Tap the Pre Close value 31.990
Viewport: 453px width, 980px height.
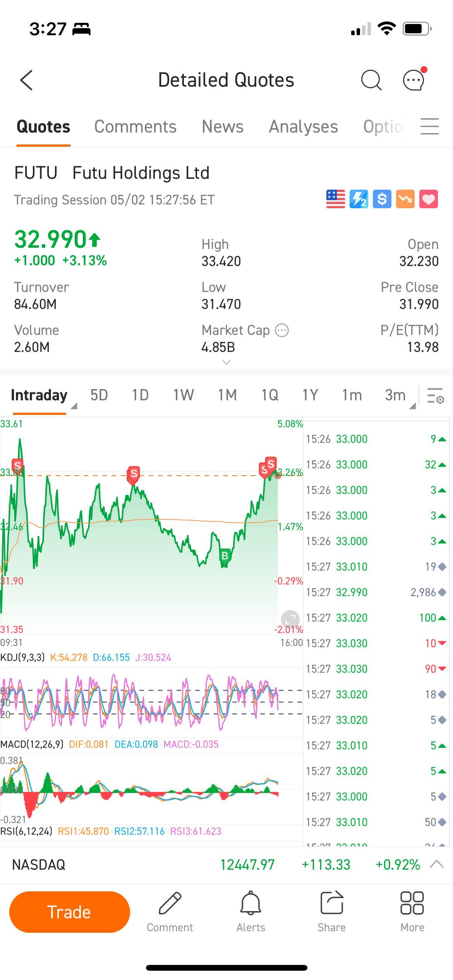coord(419,304)
